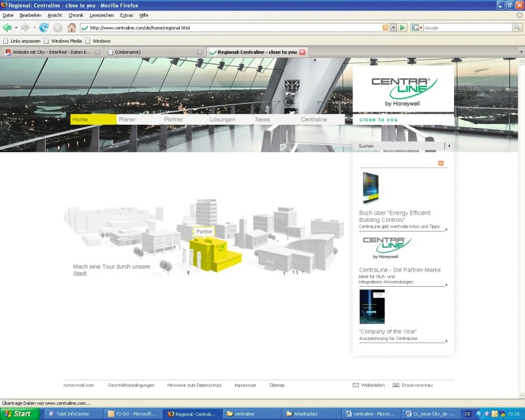Open centraline folder taskbar item
The image size is (525, 420).
point(253,414)
